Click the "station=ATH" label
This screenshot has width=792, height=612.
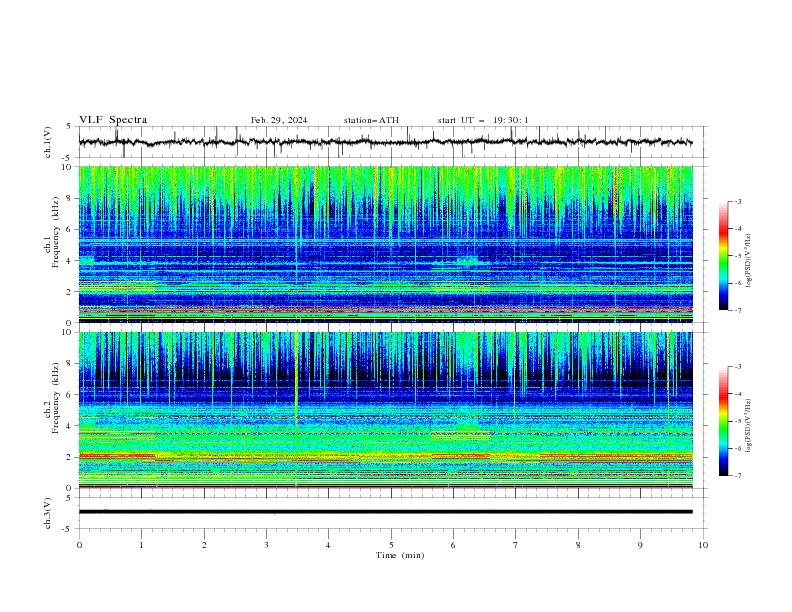[x=371, y=120]
